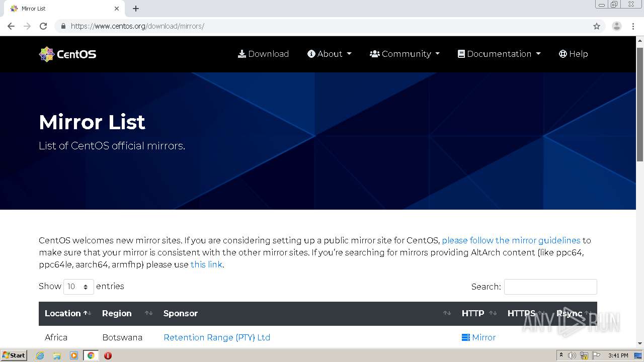Expand the Documentation dropdown menu
This screenshot has width=644, height=362.
click(x=499, y=54)
